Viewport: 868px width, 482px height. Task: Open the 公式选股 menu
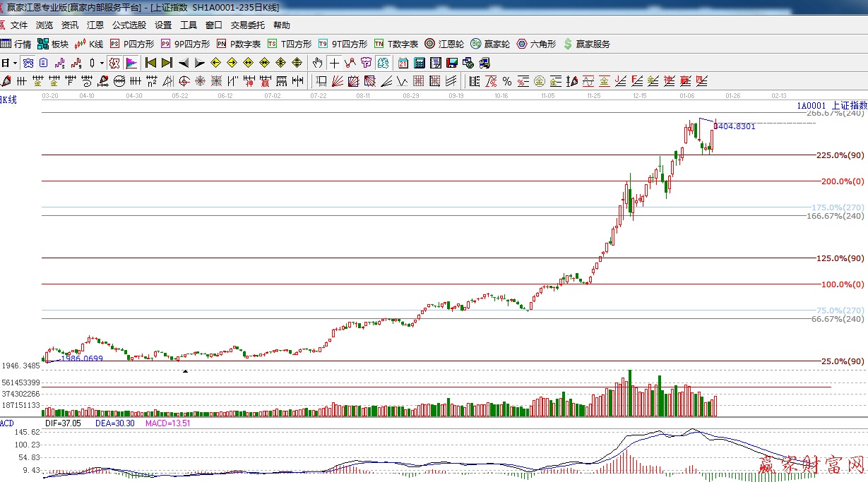129,25
